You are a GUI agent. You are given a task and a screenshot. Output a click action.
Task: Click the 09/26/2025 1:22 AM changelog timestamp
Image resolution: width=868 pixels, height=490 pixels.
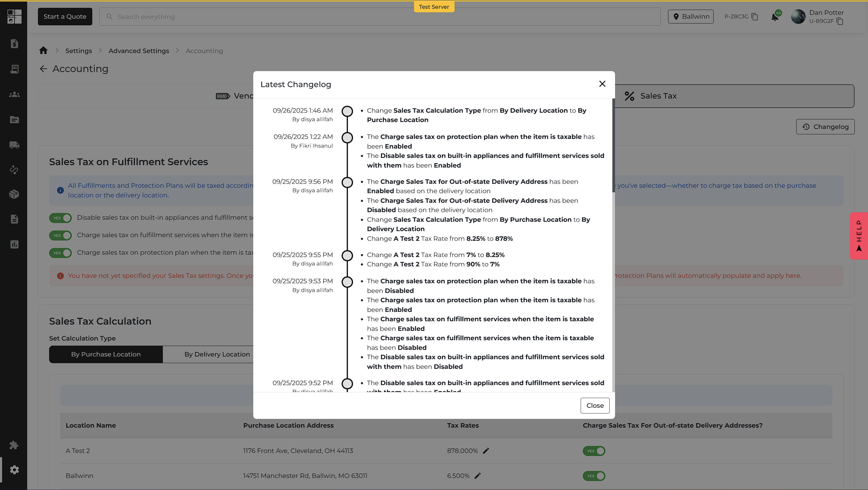[x=303, y=137]
